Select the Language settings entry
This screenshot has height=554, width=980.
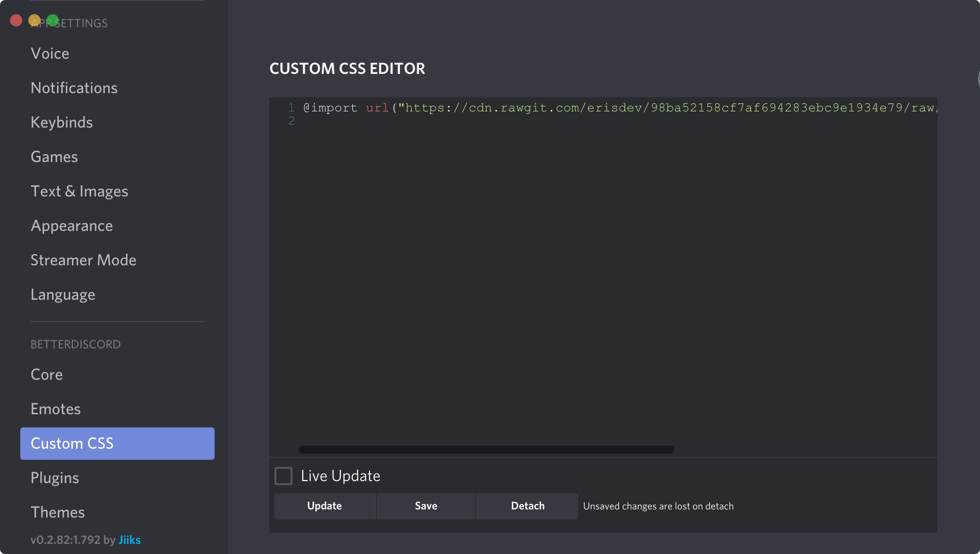pyautogui.click(x=117, y=295)
